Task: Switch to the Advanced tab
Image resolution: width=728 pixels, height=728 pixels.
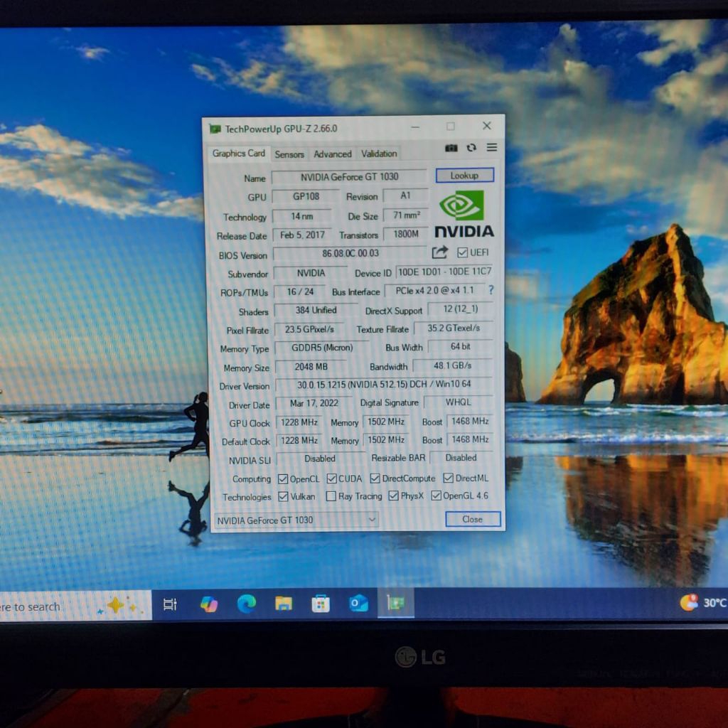Action: click(x=333, y=154)
